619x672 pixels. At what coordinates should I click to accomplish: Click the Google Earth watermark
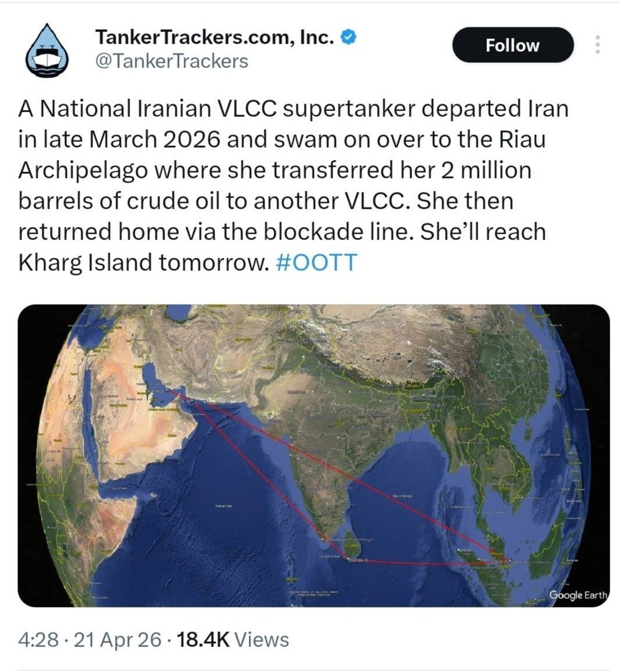(x=578, y=595)
